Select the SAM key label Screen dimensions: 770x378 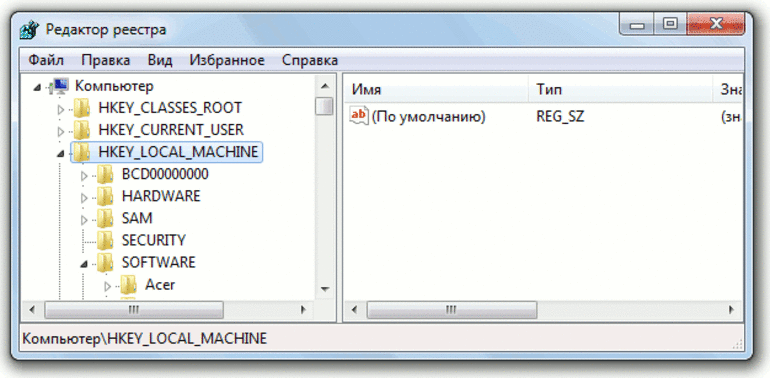click(137, 218)
